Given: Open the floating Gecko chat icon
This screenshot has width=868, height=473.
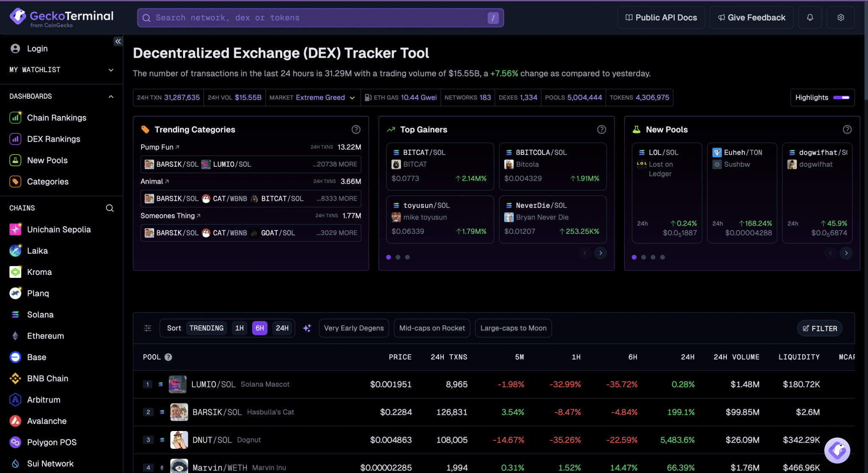Looking at the screenshot, I should tap(837, 450).
